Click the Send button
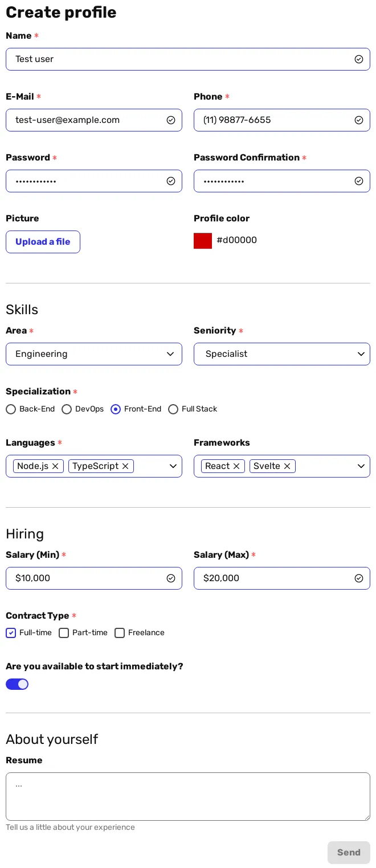Screen dimensions: 376x868 click(x=349, y=853)
